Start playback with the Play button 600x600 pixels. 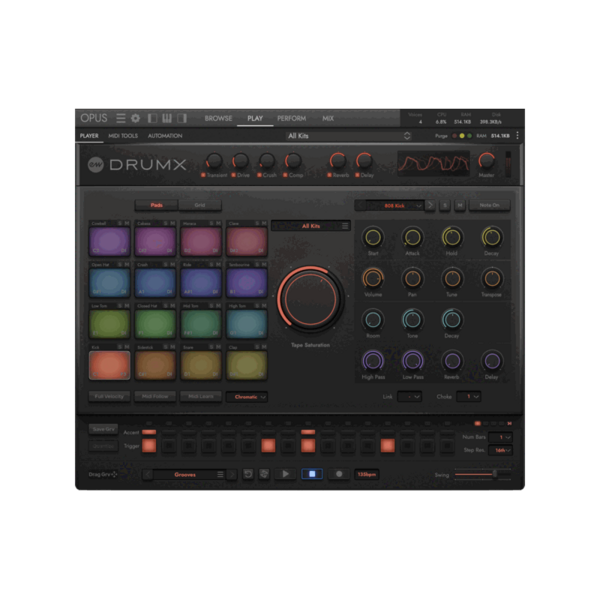point(285,474)
